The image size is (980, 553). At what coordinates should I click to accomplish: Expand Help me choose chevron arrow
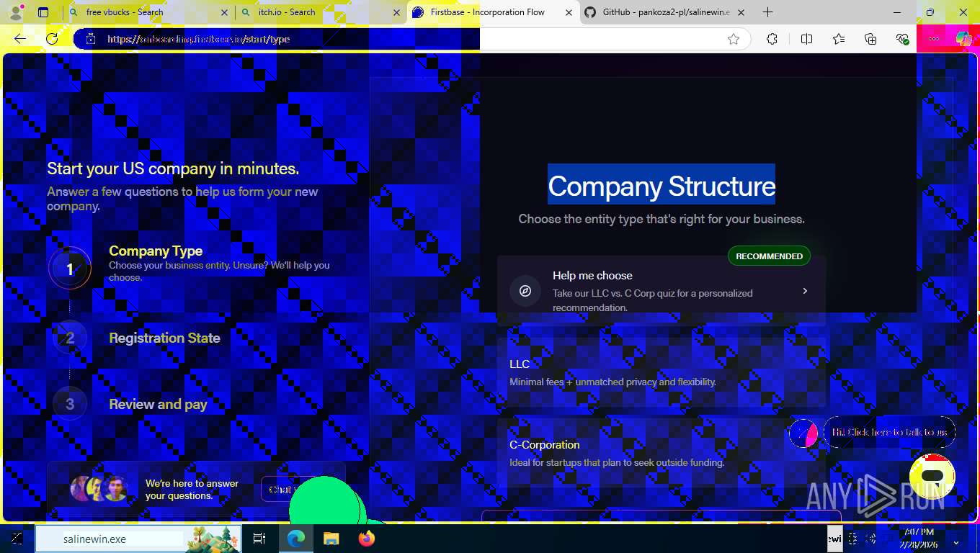click(x=805, y=291)
